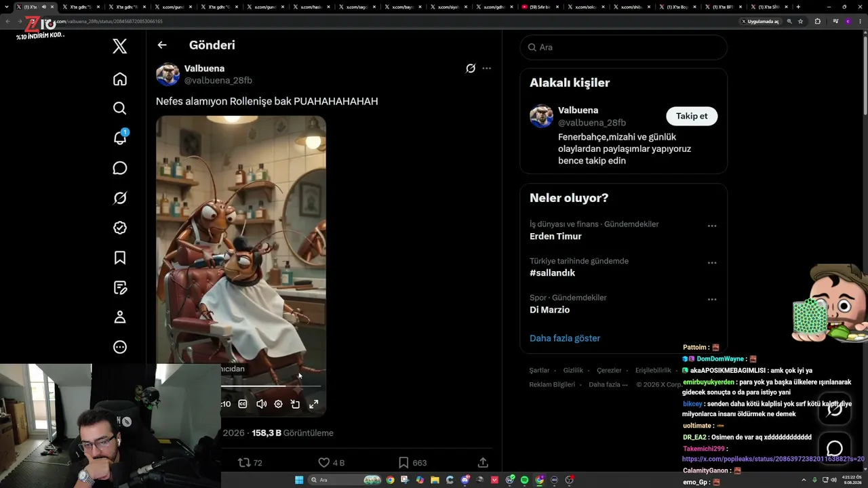Viewport: 868px width, 488px height.
Task: Expand the video to fullscreen
Action: (314, 404)
